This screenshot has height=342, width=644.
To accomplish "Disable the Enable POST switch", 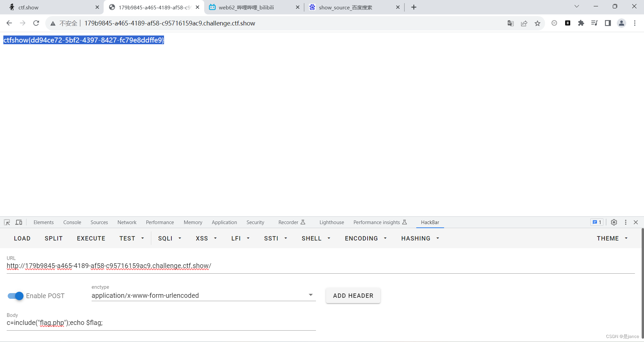I will tap(15, 296).
